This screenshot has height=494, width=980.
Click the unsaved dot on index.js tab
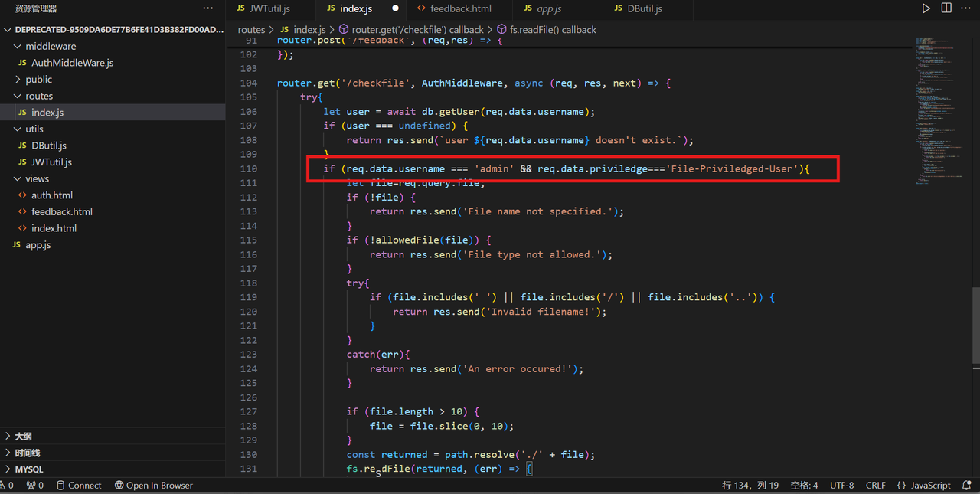pyautogui.click(x=395, y=8)
